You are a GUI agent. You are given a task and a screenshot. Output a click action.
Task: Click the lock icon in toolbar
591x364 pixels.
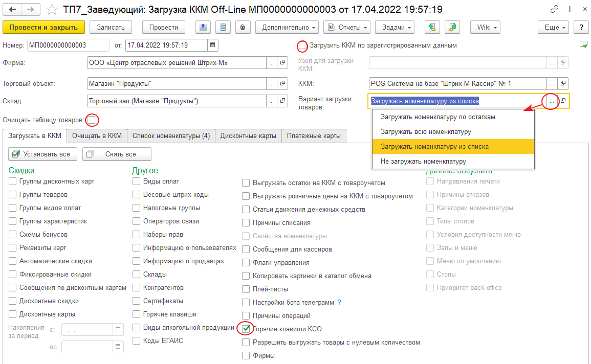tap(242, 28)
